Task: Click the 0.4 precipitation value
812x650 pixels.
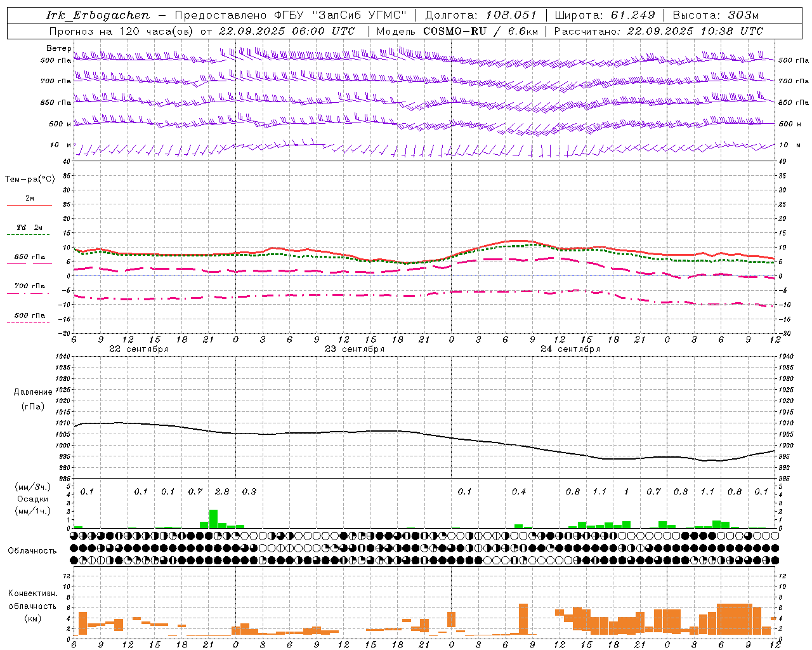Action: [x=519, y=491]
